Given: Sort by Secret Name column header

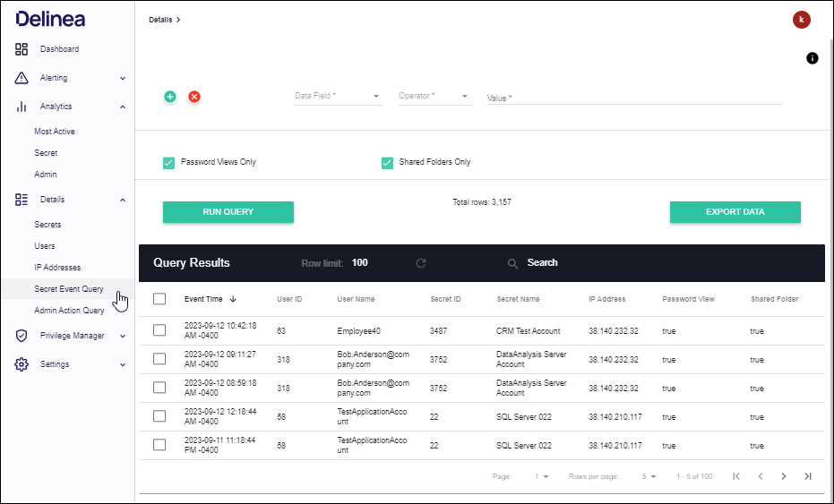Looking at the screenshot, I should pyautogui.click(x=518, y=299).
